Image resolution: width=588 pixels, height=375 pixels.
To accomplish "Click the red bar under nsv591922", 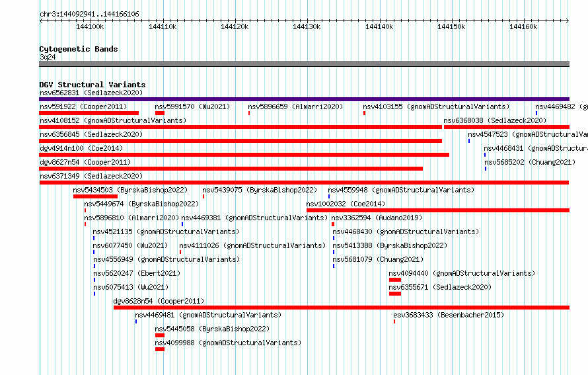I will [89, 113].
